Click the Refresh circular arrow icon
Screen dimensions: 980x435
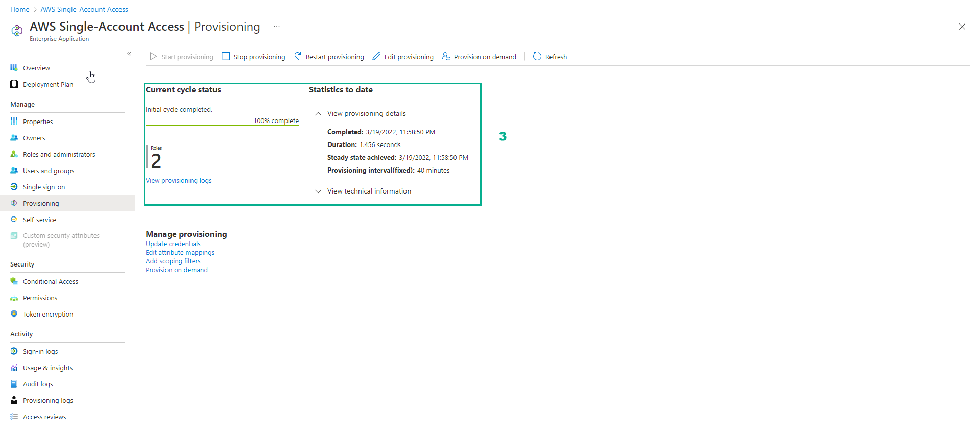pos(537,56)
